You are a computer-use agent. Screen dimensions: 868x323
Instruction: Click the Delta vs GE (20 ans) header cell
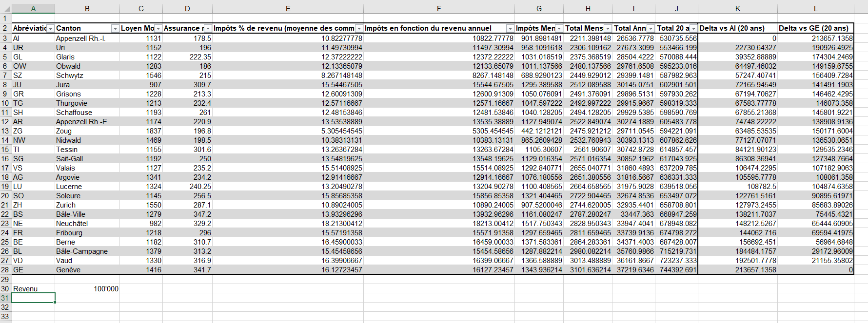click(815, 28)
